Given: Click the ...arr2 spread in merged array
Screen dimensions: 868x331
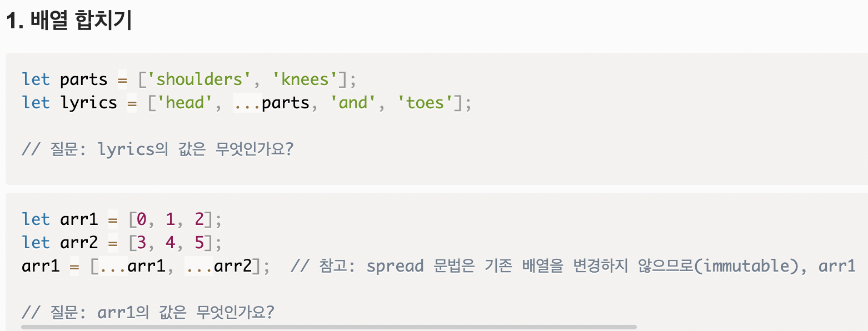Looking at the screenshot, I should [x=218, y=267].
